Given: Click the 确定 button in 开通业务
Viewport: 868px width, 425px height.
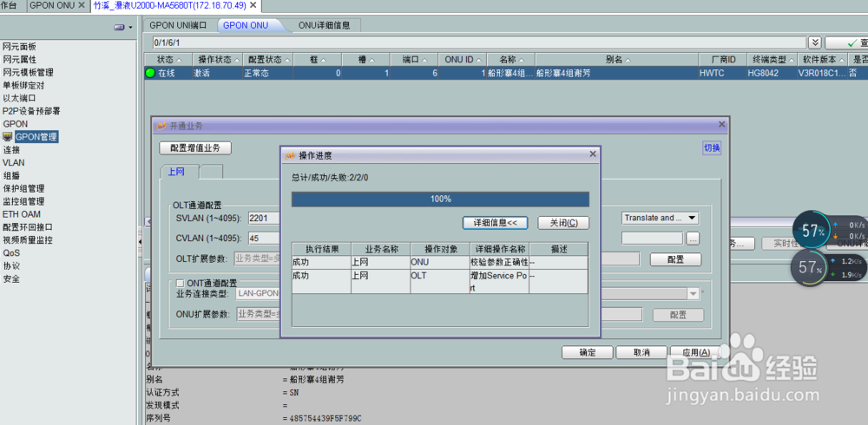Looking at the screenshot, I should click(x=588, y=352).
